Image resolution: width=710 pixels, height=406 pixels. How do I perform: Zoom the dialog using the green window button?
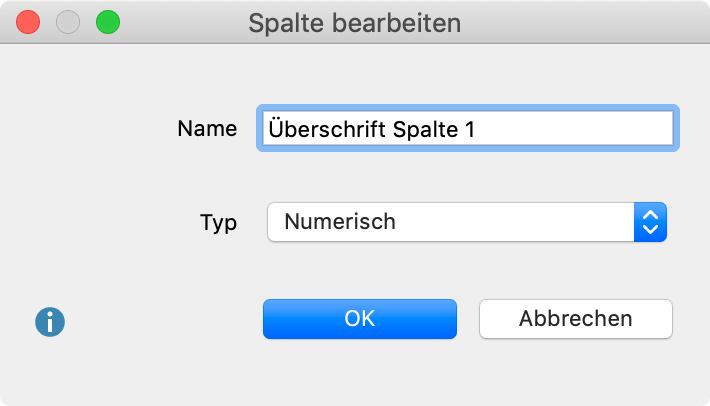pyautogui.click(x=108, y=22)
